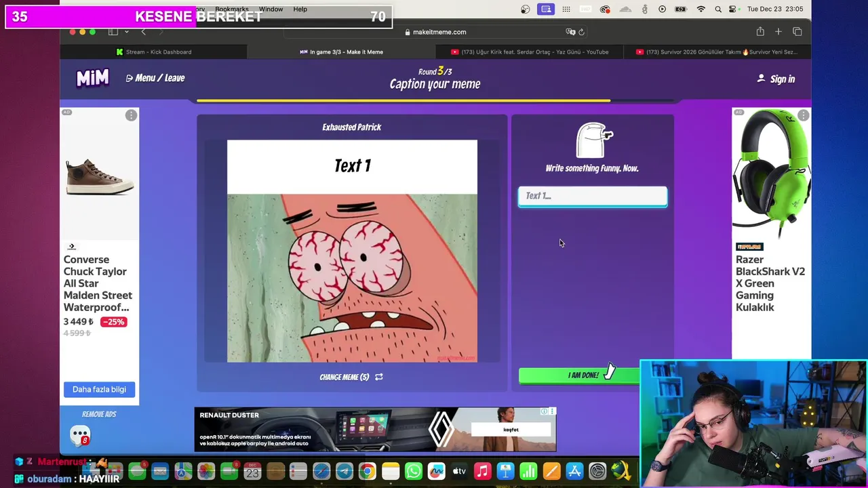
Task: Open Maps in the Dock
Action: (x=183, y=471)
